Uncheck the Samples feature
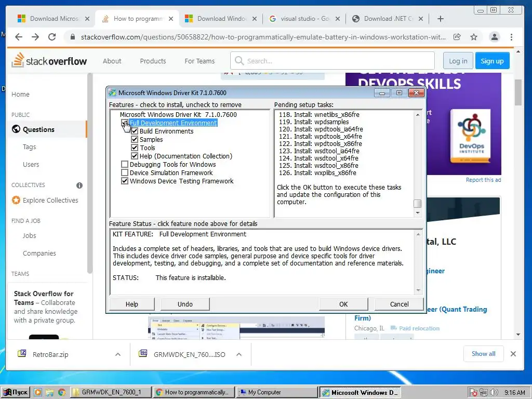The width and height of the screenshot is (532, 399). pos(135,139)
